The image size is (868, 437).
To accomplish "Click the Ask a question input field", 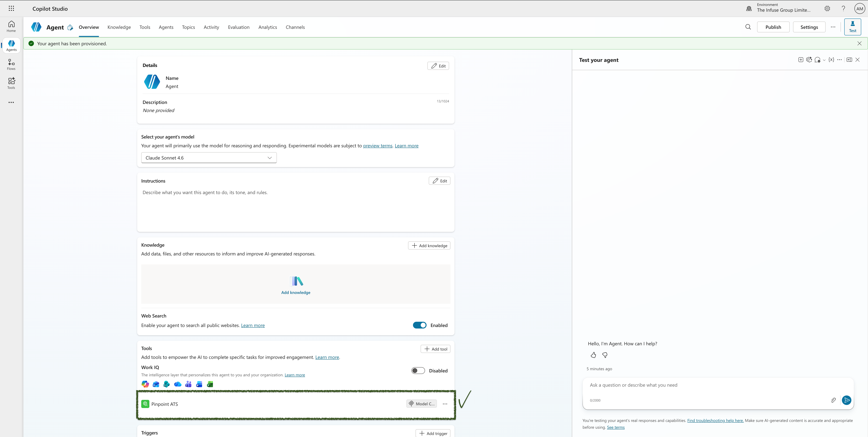I will 718,385.
